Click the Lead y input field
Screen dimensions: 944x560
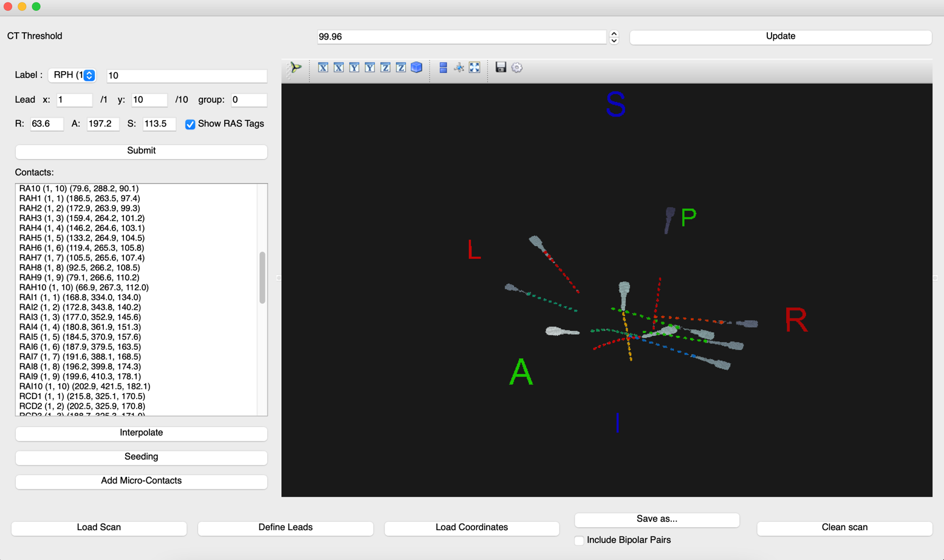click(149, 100)
